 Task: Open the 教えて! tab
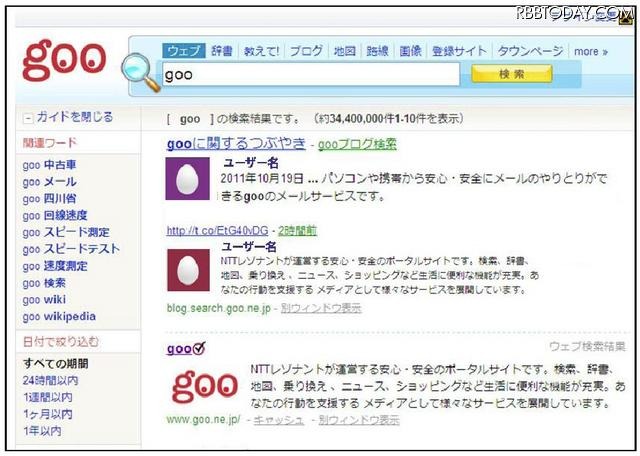pyautogui.click(x=261, y=51)
